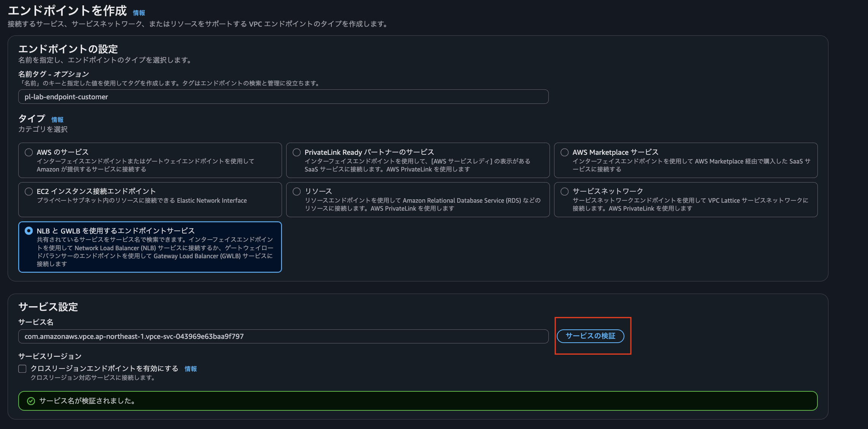
Task: Select the AWS Marketplace サービス category
Action: pos(565,152)
